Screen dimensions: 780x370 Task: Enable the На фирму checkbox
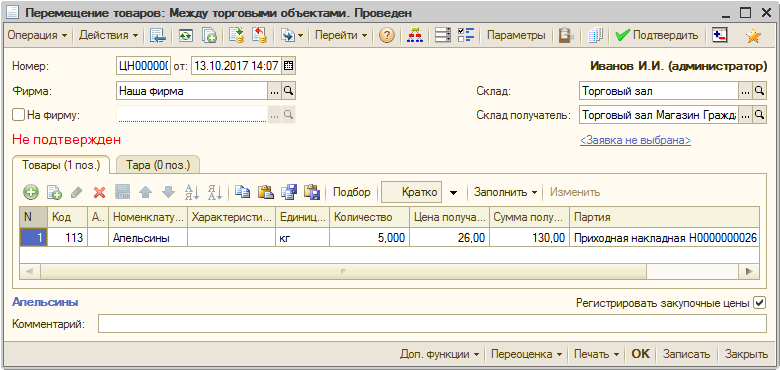pyautogui.click(x=18, y=115)
